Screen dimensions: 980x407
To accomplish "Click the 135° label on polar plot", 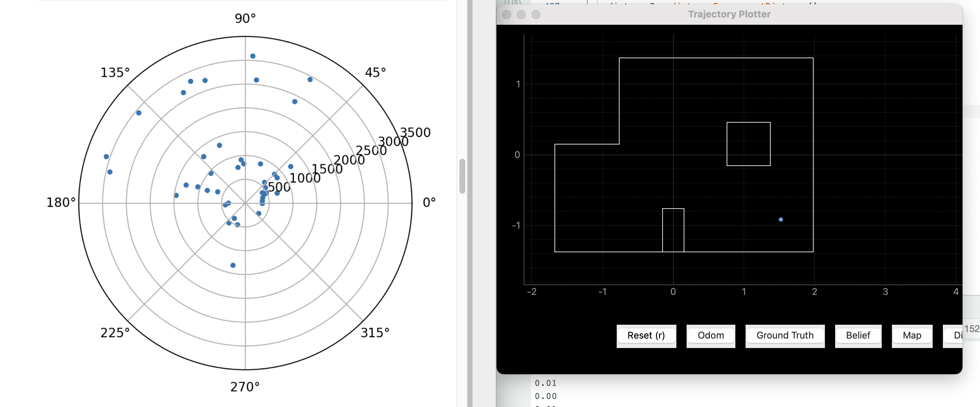I will [x=115, y=72].
